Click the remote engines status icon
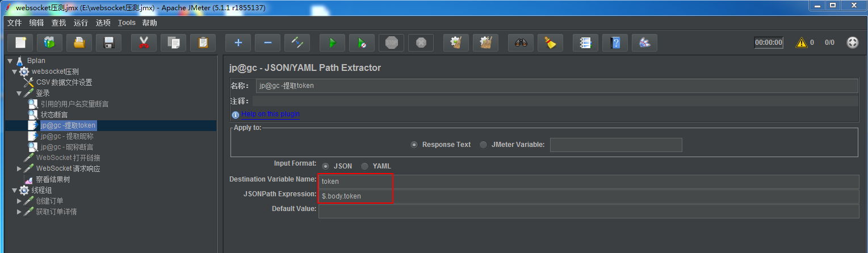The height and width of the screenshot is (253, 868). (852, 43)
